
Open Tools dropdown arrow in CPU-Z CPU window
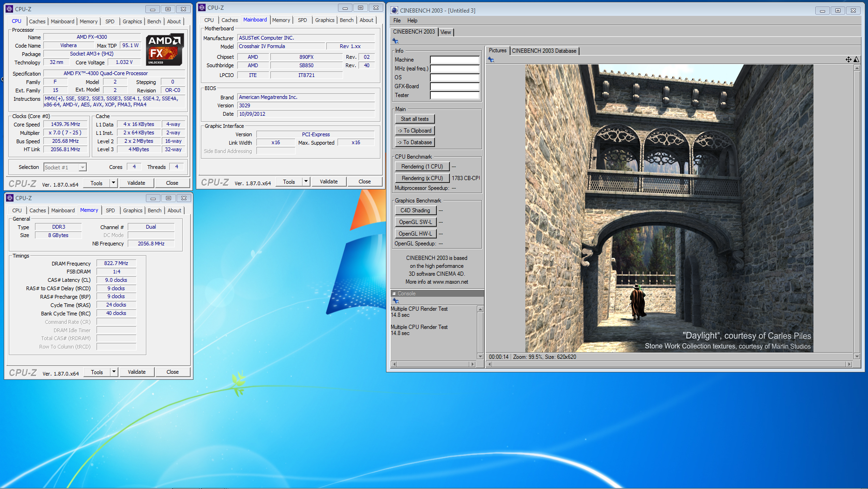(113, 183)
